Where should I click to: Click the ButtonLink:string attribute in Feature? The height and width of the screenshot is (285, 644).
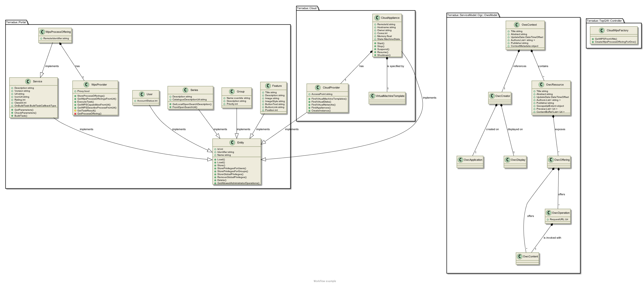coord(275,107)
